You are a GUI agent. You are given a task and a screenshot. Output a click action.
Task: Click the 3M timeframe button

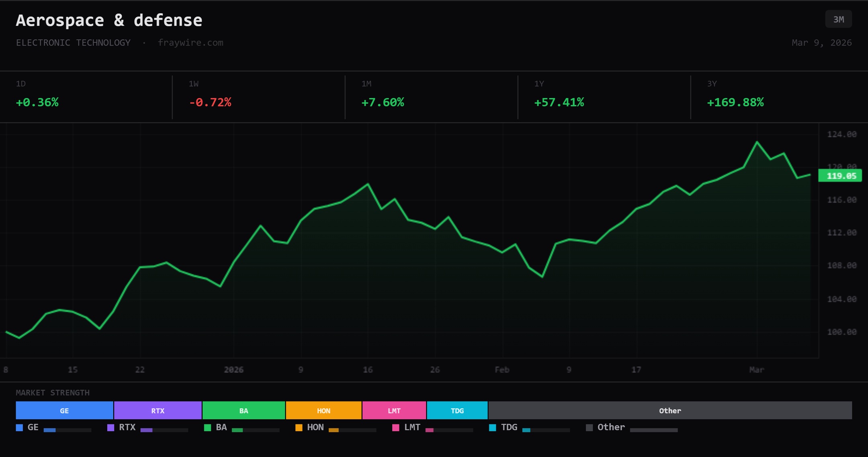tap(838, 19)
